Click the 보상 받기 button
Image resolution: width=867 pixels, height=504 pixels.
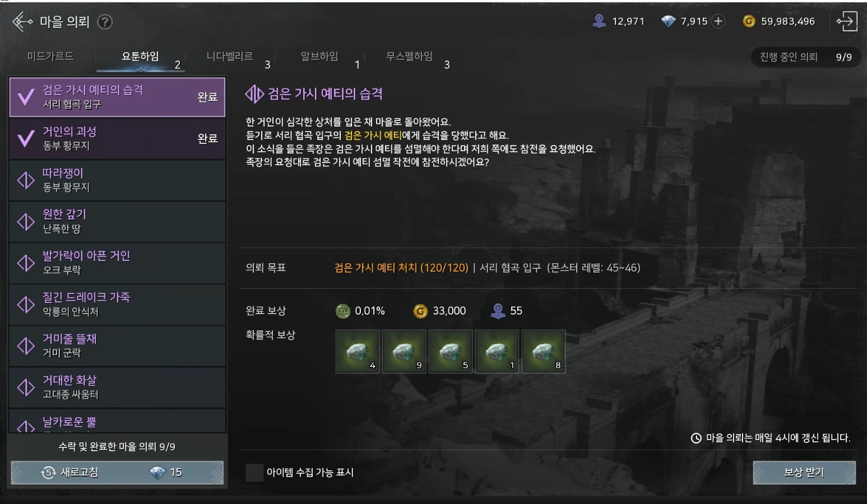[x=804, y=473]
